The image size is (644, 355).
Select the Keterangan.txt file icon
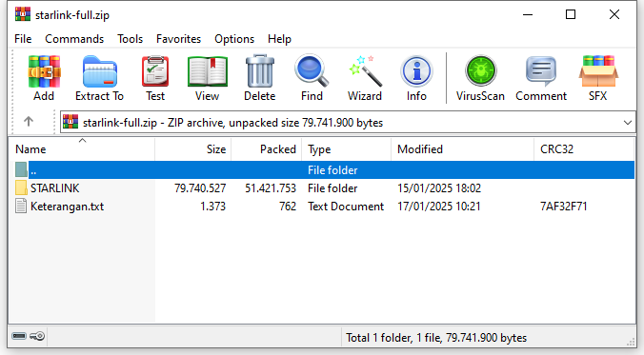coord(21,206)
